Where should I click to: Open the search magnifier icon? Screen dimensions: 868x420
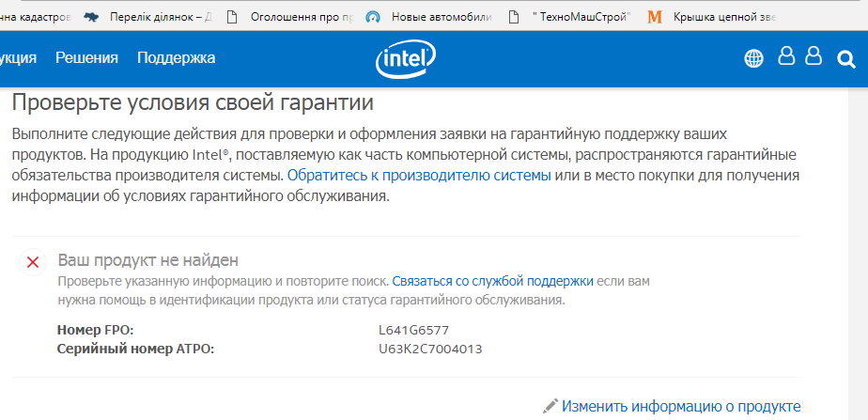pos(845,58)
